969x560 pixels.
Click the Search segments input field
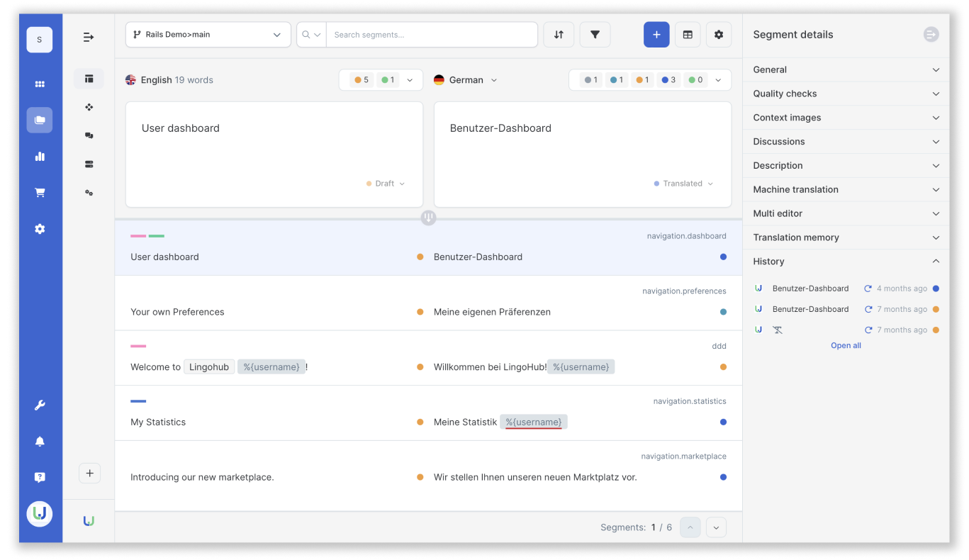tap(431, 35)
